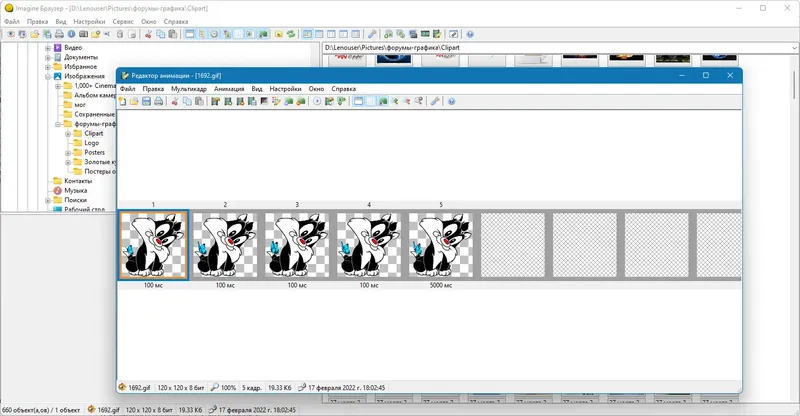Click the paste icon in Imagine Browser toolbar
This screenshot has width=800, height=416.
(x=173, y=34)
